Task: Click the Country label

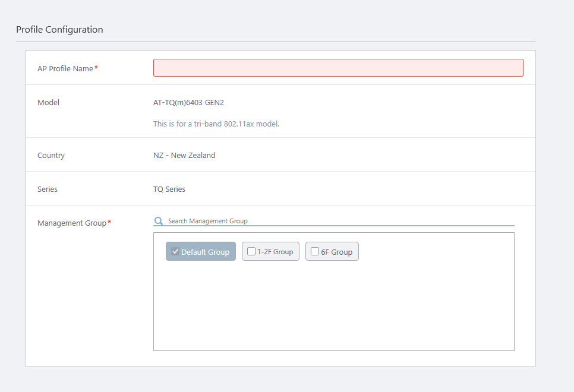Action: click(x=51, y=155)
